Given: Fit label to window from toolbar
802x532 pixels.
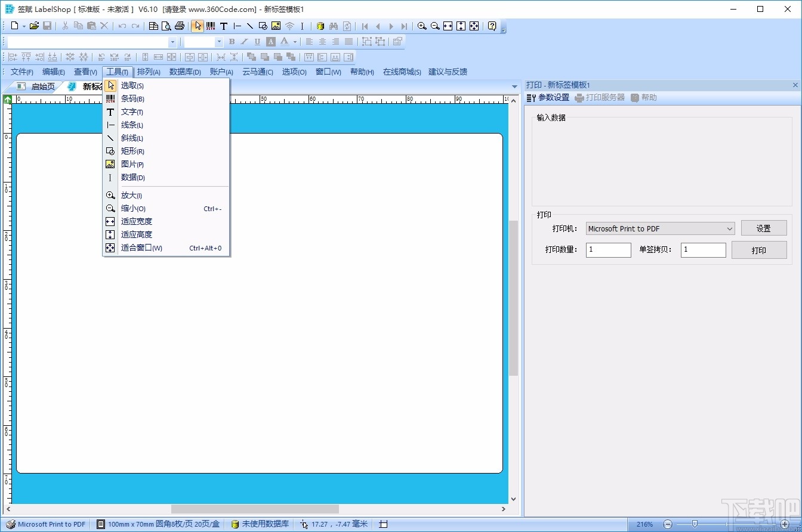Looking at the screenshot, I should 474,26.
